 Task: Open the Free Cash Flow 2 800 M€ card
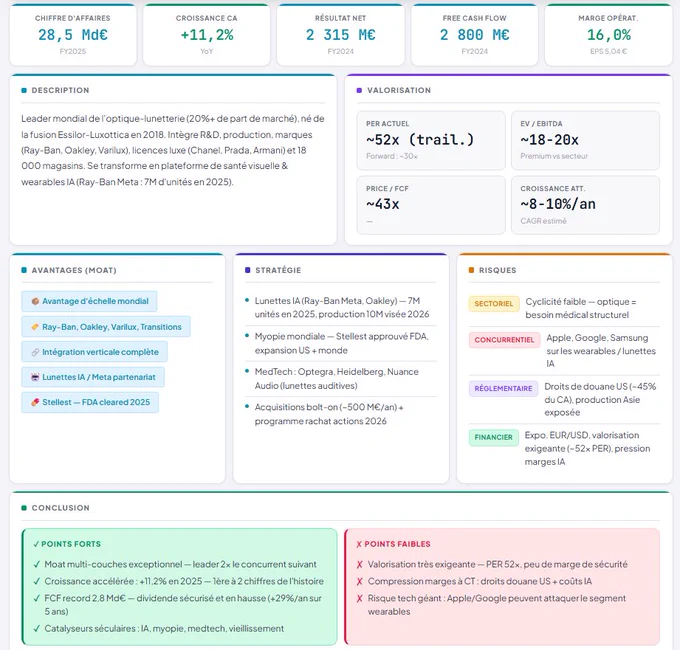(475, 35)
